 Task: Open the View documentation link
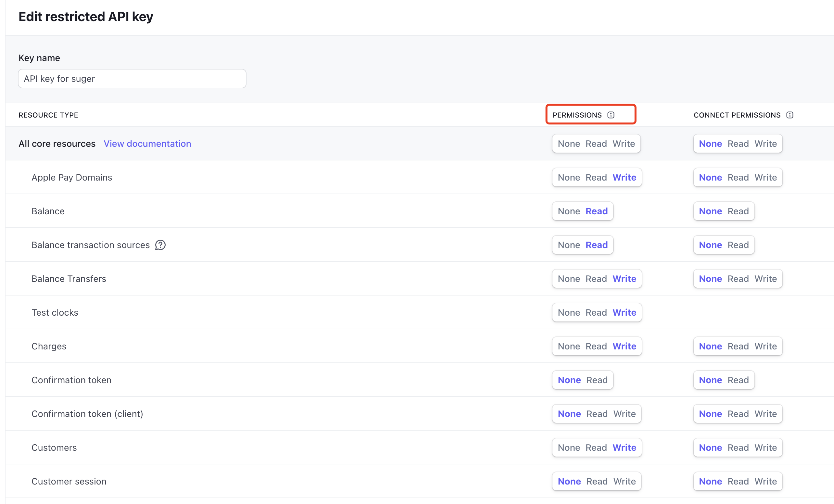pyautogui.click(x=147, y=144)
